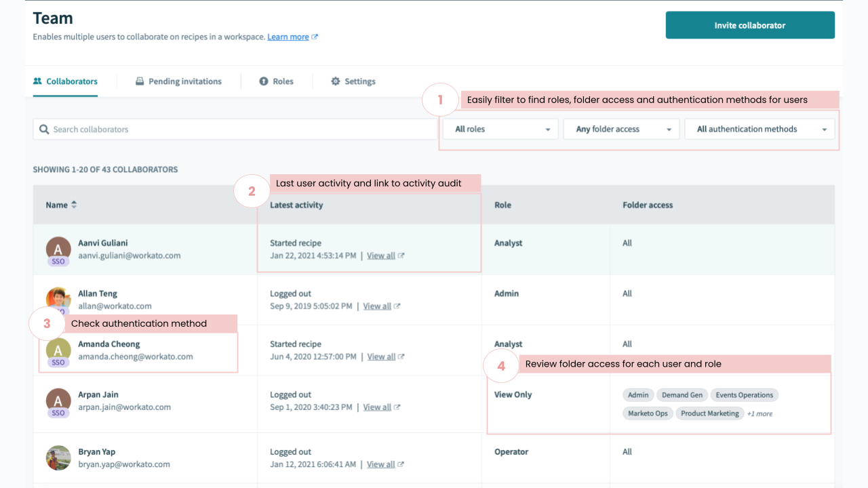The width and height of the screenshot is (868, 488).
Task: Click the Invite collaborator button
Action: pyautogui.click(x=750, y=25)
